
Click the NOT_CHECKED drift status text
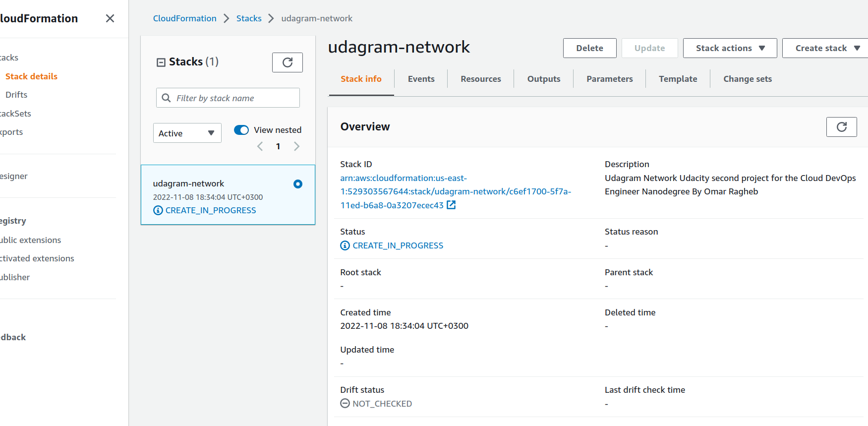coord(382,404)
